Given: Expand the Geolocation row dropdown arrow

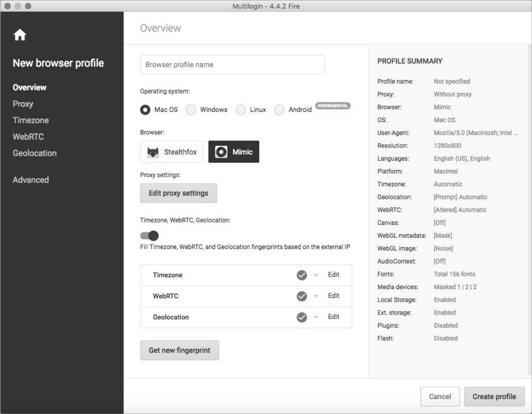Looking at the screenshot, I should (x=316, y=317).
